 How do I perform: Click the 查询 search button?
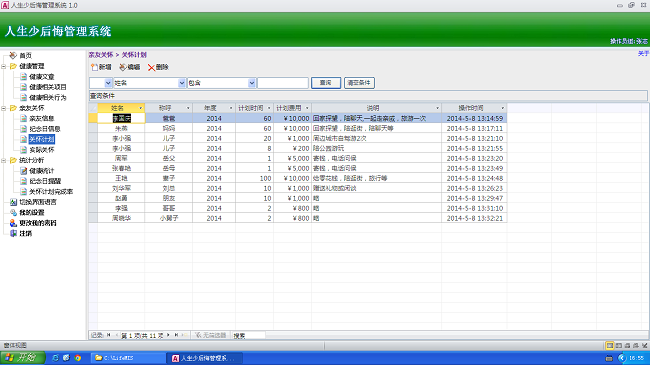326,83
